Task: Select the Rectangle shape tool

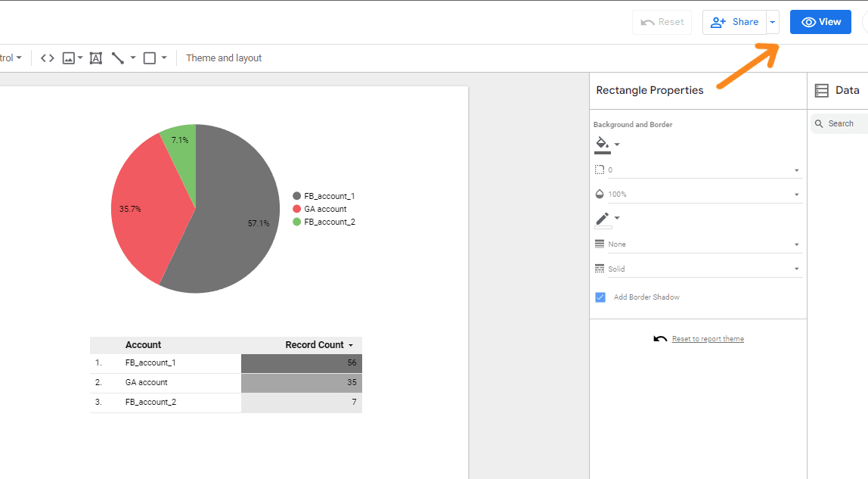Action: [150, 58]
